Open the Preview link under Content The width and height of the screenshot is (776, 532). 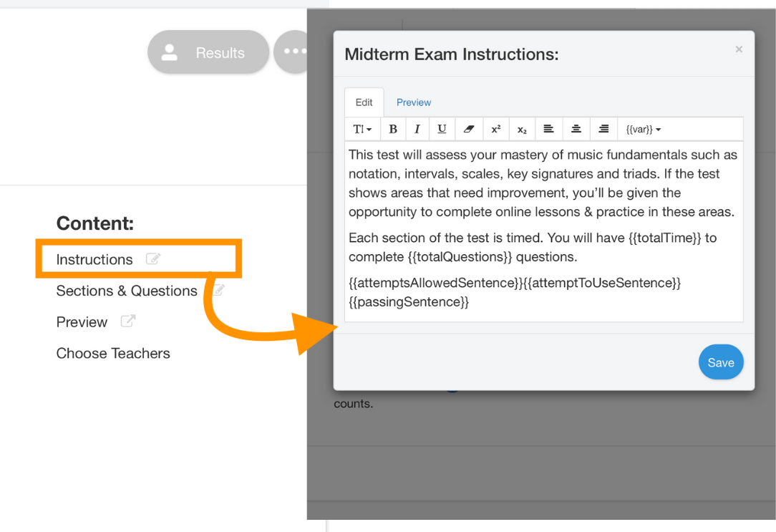click(x=82, y=322)
